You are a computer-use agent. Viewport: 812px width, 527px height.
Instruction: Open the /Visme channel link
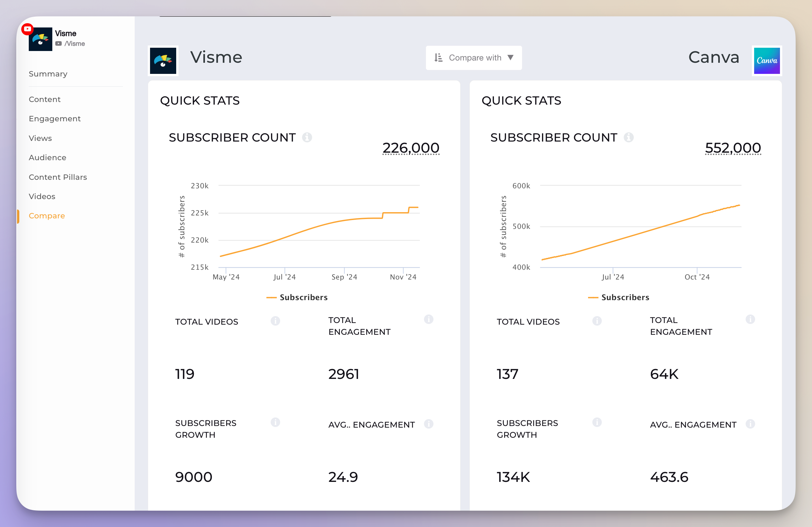click(x=75, y=44)
